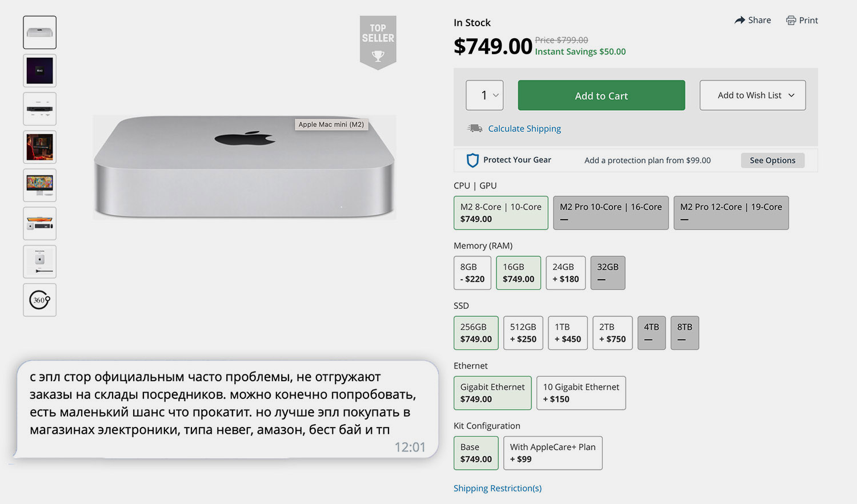Screen dimensions: 857x504
Task: Select 10 Gigabit Ethernet option
Action: coord(580,393)
